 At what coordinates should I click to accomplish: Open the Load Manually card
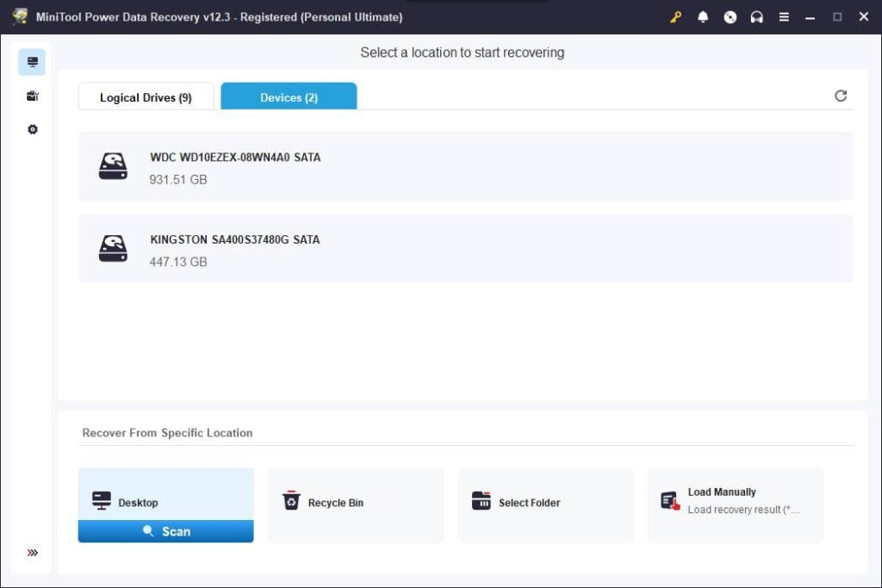coord(736,504)
